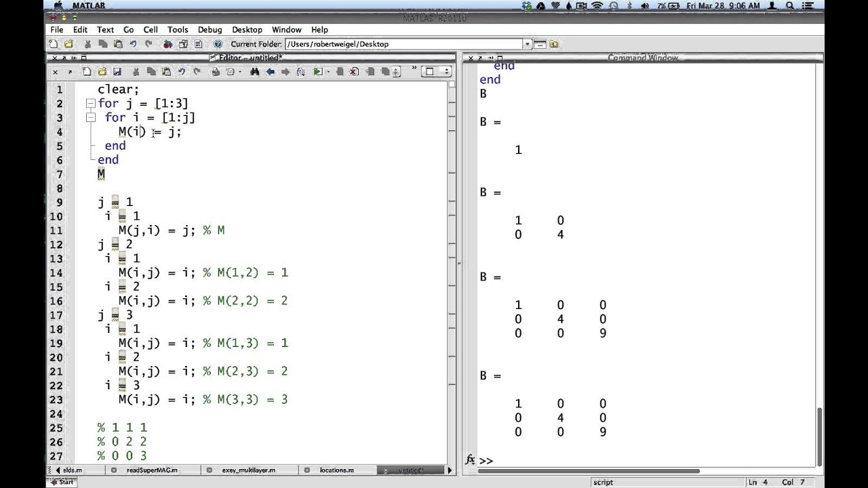
Task: Run the script with green play icon
Action: point(317,71)
